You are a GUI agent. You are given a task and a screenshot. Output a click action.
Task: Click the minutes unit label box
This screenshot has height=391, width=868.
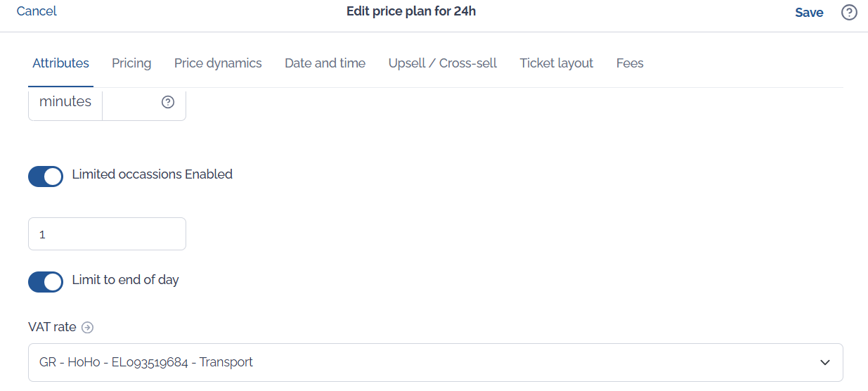click(x=65, y=103)
